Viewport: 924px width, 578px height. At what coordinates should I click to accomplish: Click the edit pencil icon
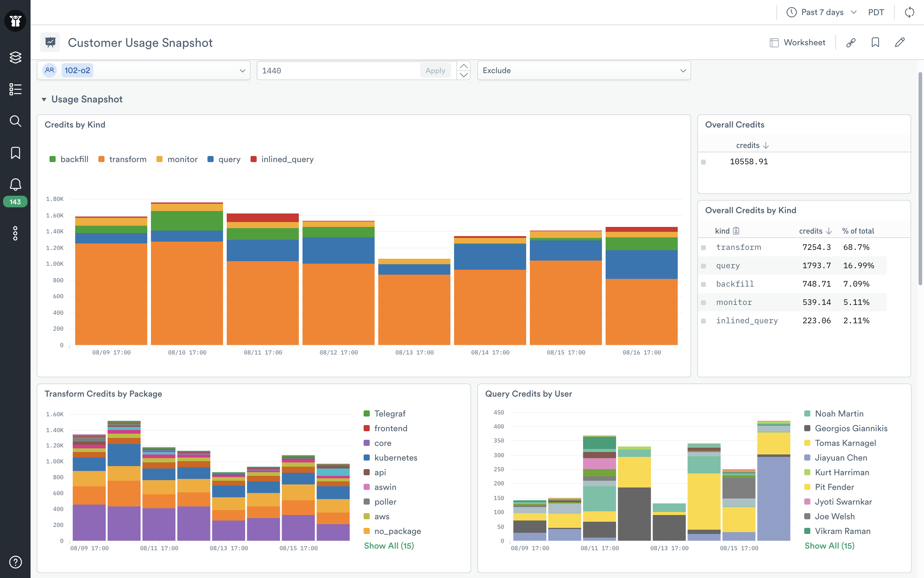point(900,43)
